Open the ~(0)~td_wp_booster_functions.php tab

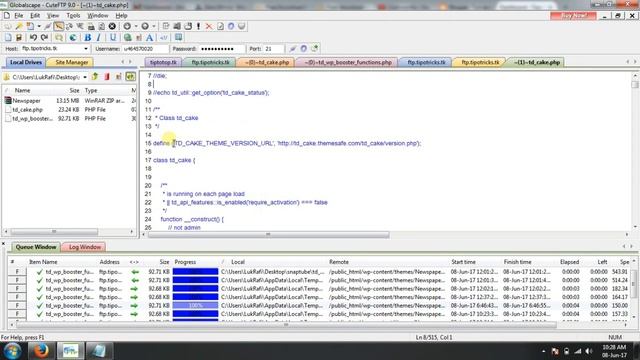(x=348, y=62)
